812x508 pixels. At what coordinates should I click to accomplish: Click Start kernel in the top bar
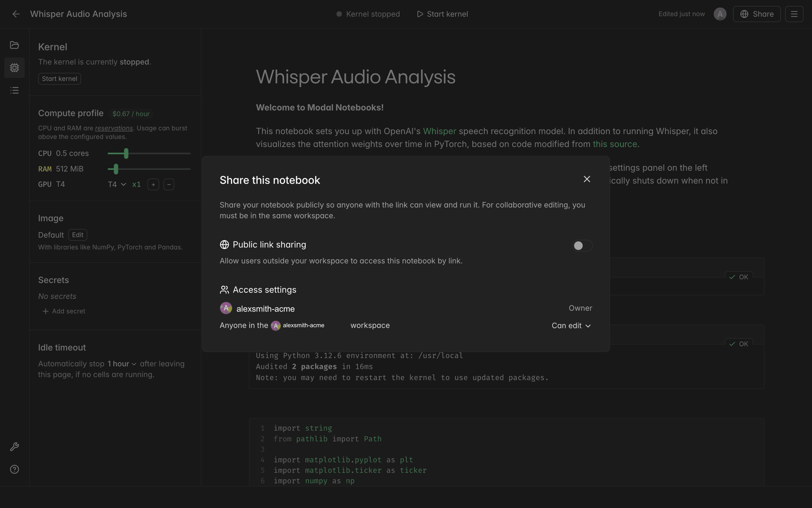point(442,14)
